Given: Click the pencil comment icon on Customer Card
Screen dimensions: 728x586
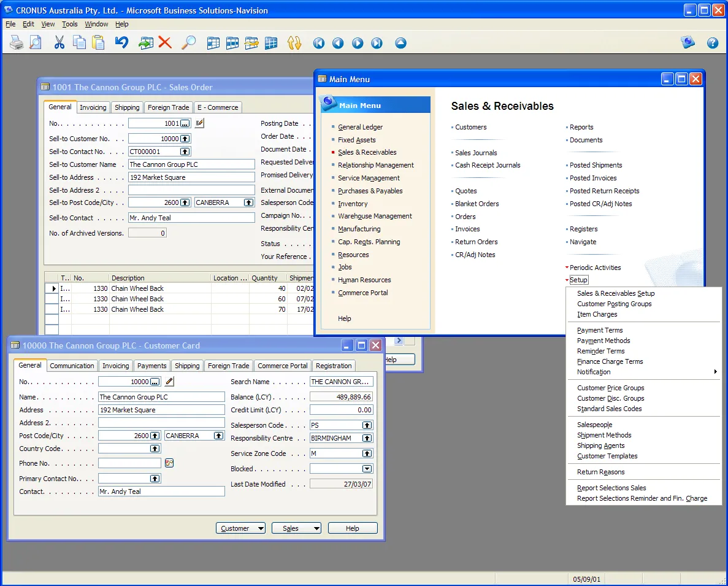Looking at the screenshot, I should [170, 381].
